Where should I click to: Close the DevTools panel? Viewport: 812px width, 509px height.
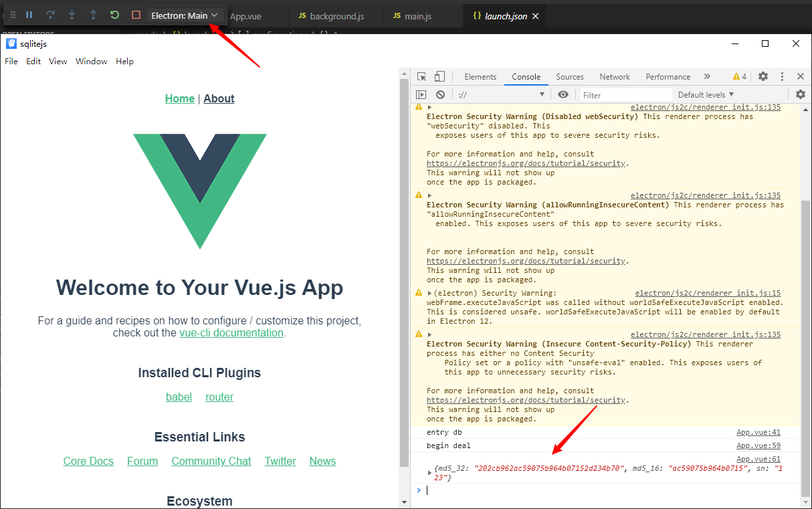point(801,77)
